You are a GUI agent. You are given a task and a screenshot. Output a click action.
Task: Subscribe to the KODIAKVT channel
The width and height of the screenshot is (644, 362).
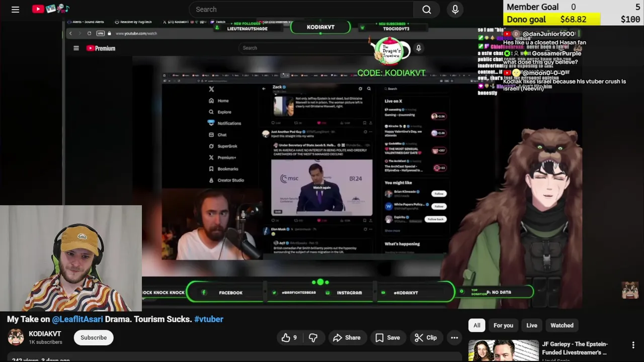(x=94, y=338)
